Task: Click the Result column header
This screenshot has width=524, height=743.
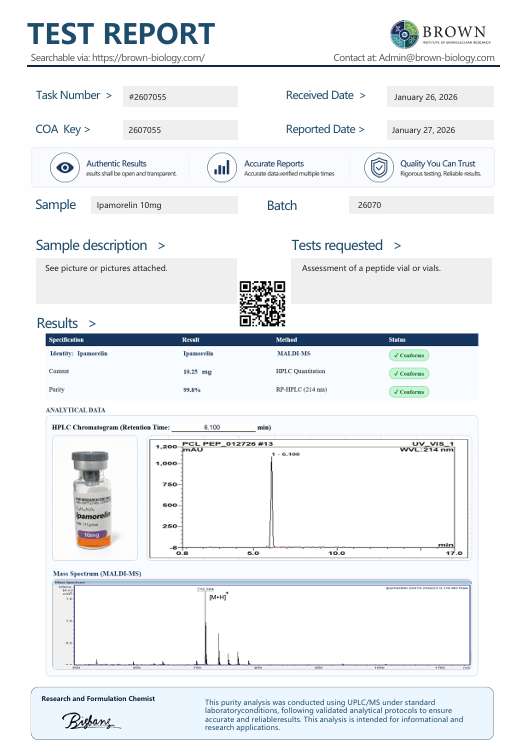Action: click(190, 340)
